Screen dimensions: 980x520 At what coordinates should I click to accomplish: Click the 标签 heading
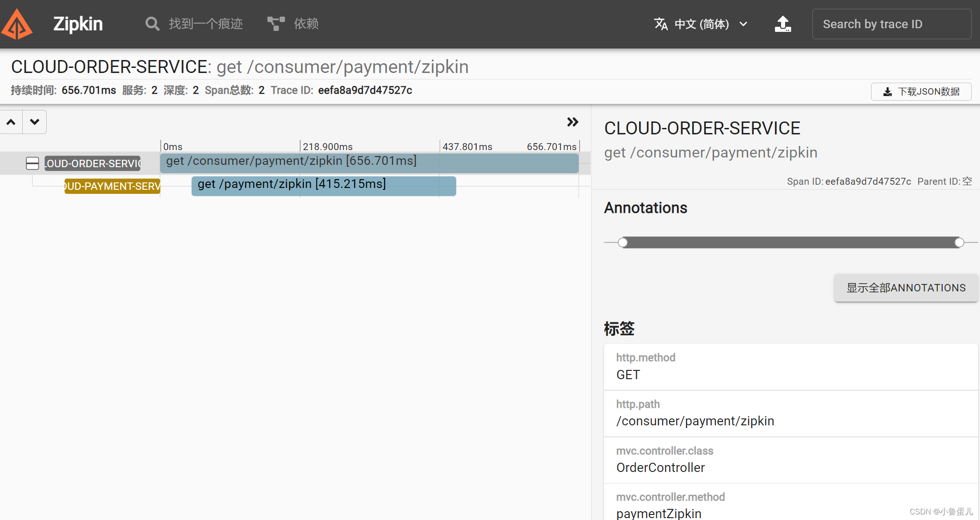point(619,328)
